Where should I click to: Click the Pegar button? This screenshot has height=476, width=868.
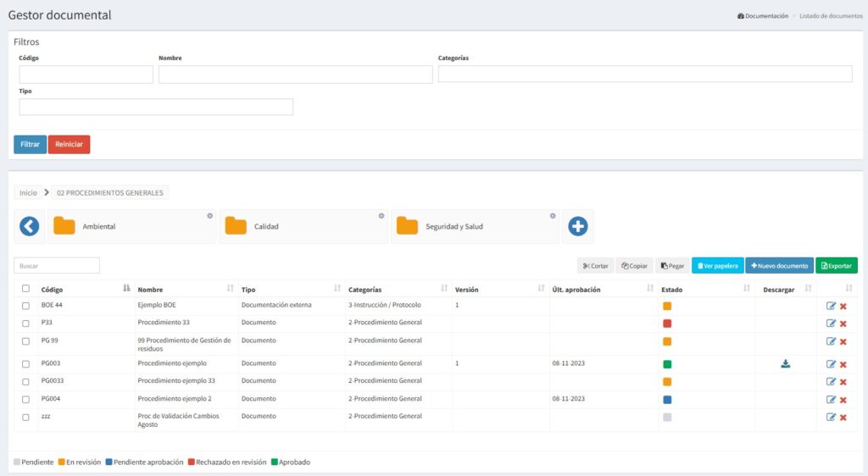(672, 266)
